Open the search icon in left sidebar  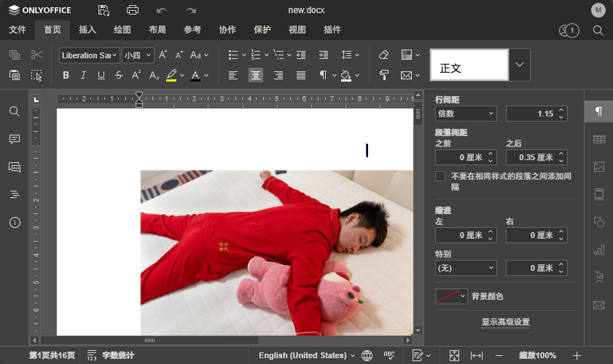click(x=15, y=111)
